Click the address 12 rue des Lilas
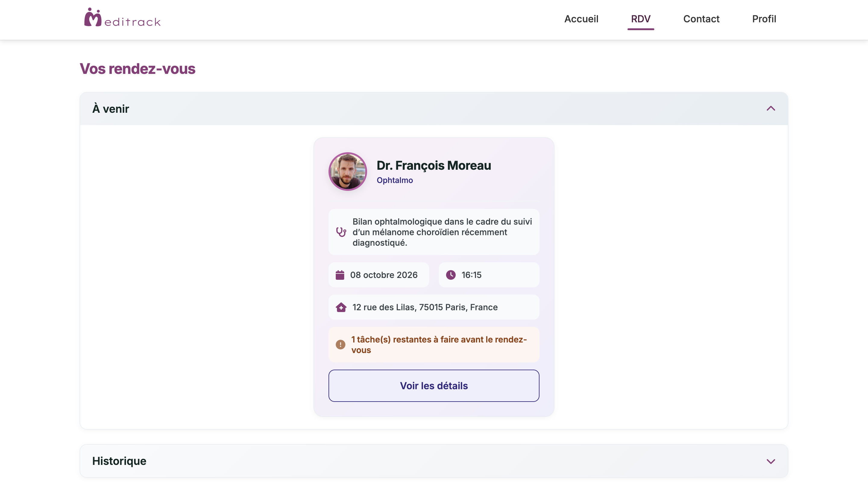This screenshot has height=489, width=868. pyautogui.click(x=425, y=307)
